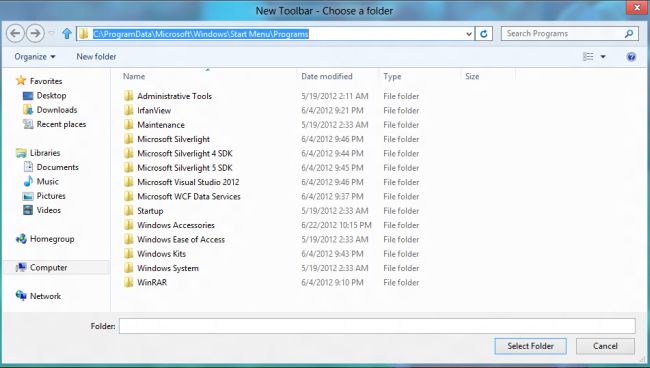Image resolution: width=650 pixels, height=368 pixels.
Task: Select Network in the navigation pane
Action: [x=39, y=296]
